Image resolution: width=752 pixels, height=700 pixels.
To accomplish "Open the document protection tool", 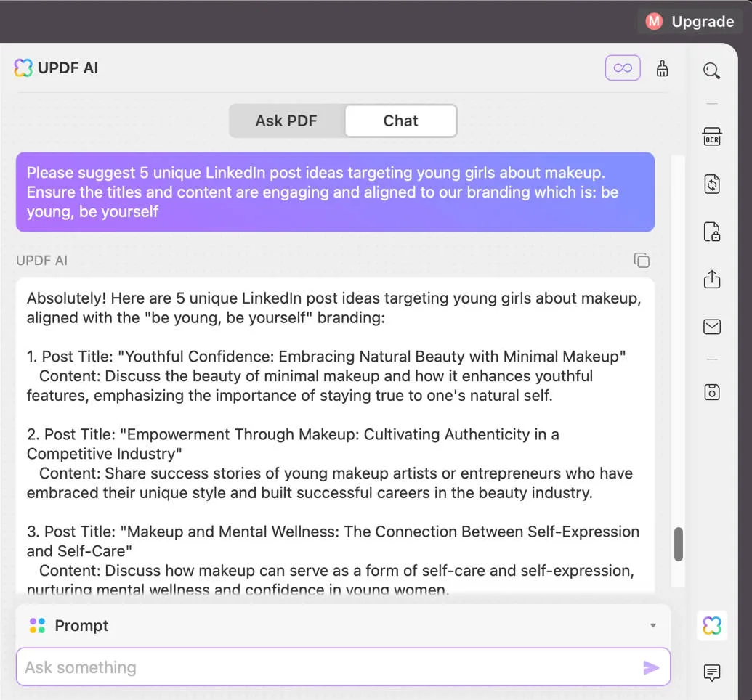I will click(712, 232).
